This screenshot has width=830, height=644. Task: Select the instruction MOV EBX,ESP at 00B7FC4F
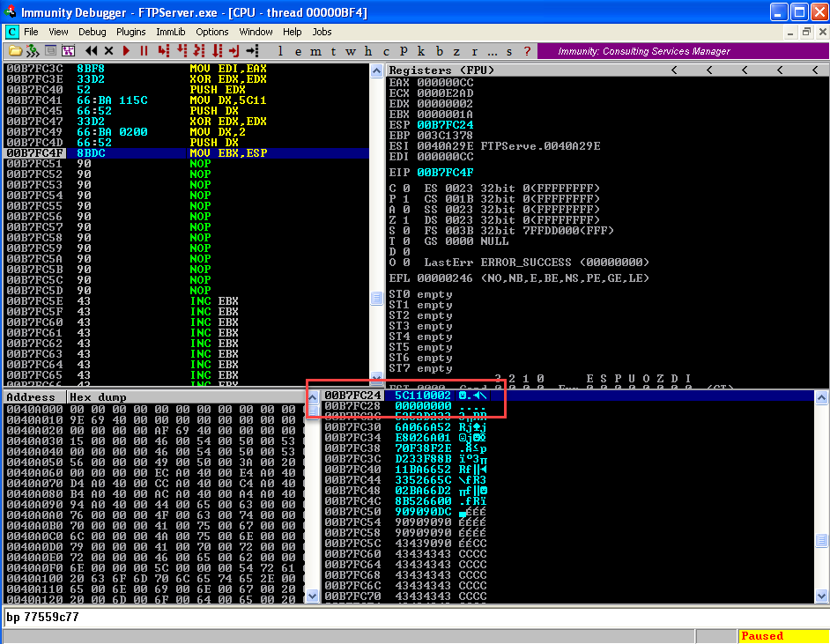point(186,153)
